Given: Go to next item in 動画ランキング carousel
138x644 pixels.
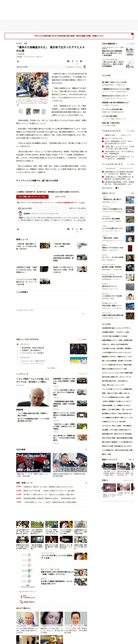Looking at the screenshot, I should [x=133, y=466].
